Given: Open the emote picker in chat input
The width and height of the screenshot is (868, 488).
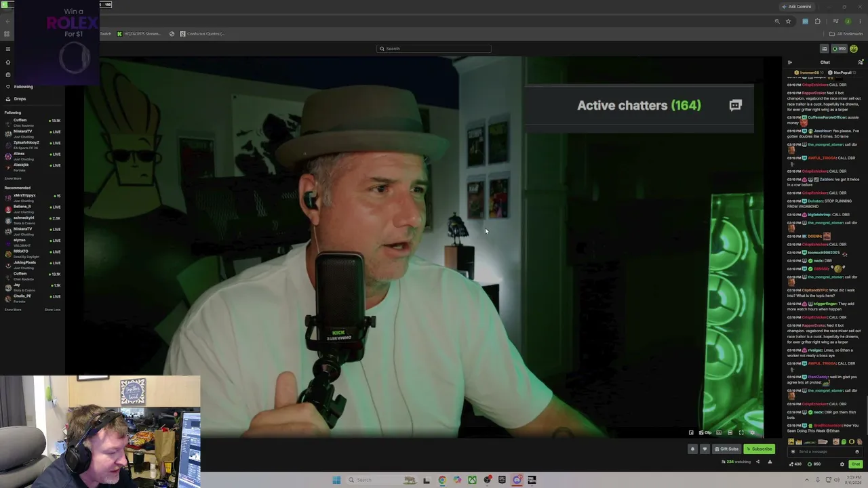Looking at the screenshot, I should pyautogui.click(x=857, y=451).
